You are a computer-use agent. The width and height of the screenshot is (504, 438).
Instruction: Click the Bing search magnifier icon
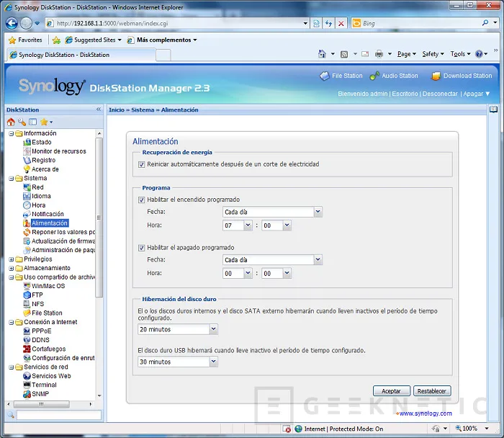485,23
